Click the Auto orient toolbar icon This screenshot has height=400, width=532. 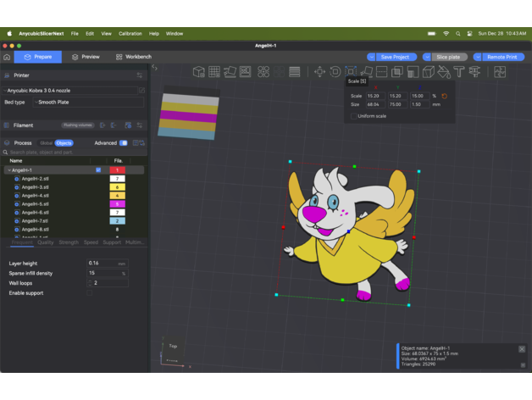[x=230, y=72]
